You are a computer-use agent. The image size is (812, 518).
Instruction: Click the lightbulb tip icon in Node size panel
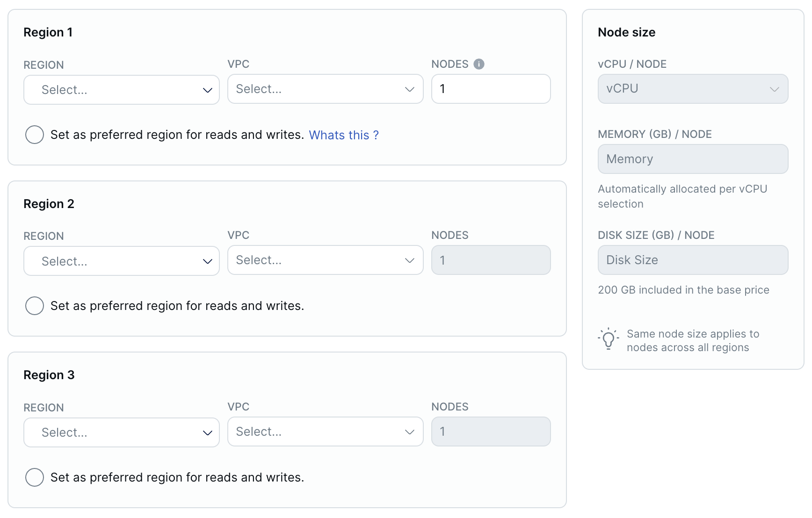coord(608,339)
